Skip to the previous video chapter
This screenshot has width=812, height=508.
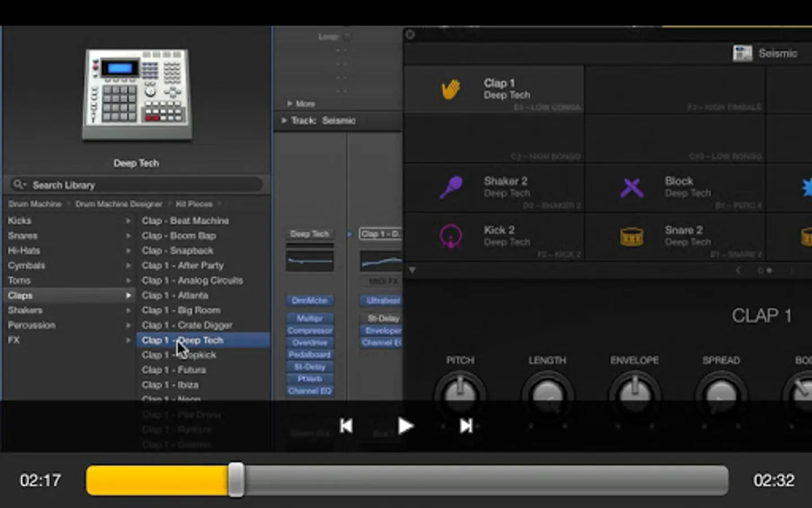pyautogui.click(x=346, y=426)
